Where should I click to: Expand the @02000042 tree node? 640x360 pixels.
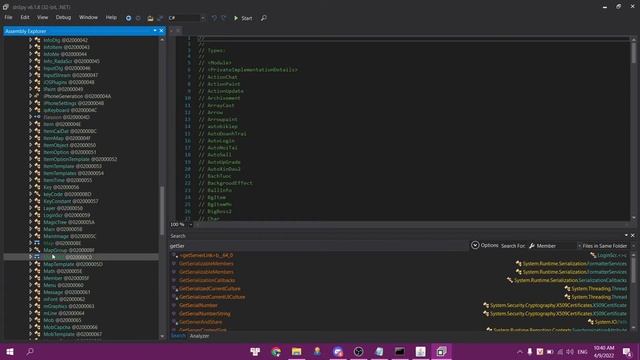[x=30, y=40]
